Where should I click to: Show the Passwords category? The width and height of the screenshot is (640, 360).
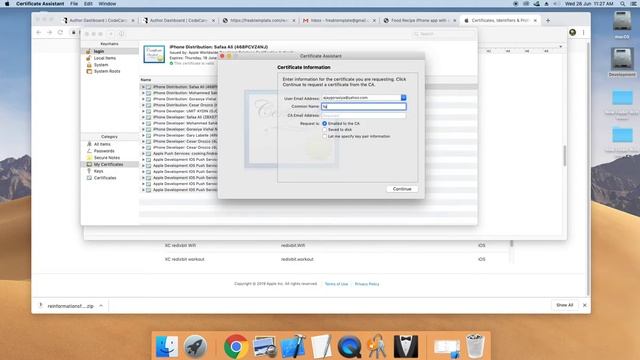click(110, 151)
